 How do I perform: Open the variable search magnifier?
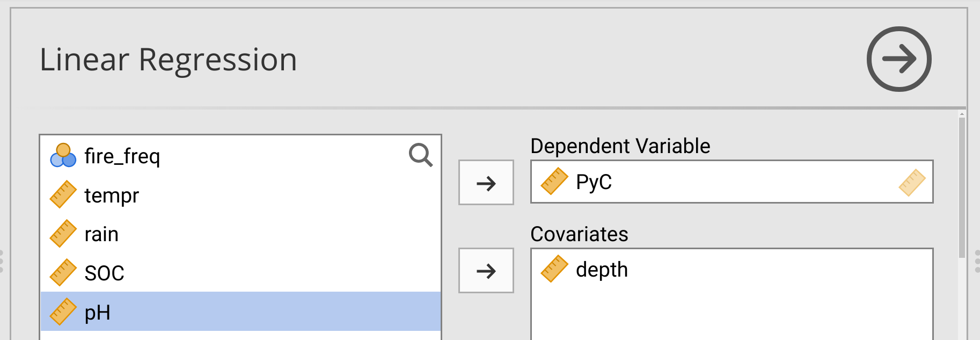(x=420, y=155)
